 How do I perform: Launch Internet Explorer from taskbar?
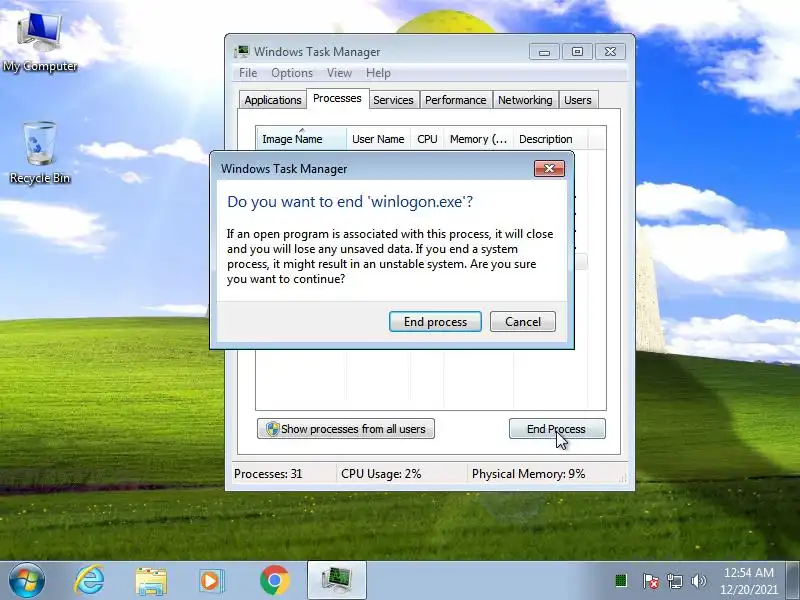coord(89,581)
